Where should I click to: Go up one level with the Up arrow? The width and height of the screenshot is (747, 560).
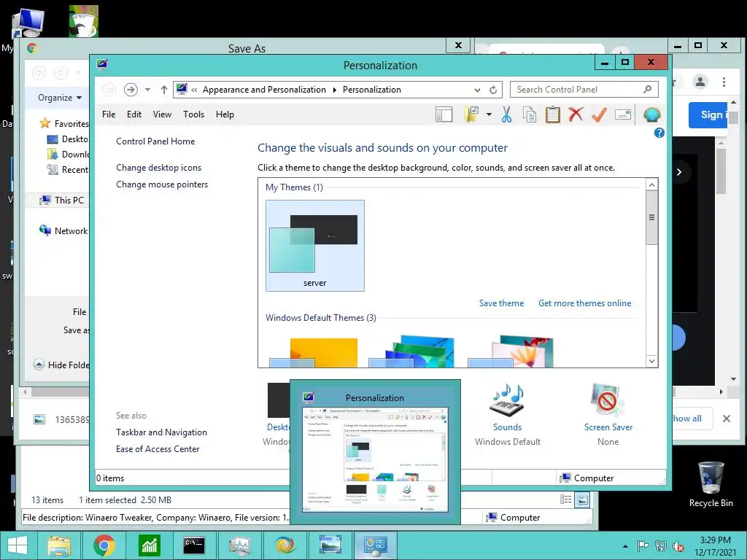click(164, 90)
